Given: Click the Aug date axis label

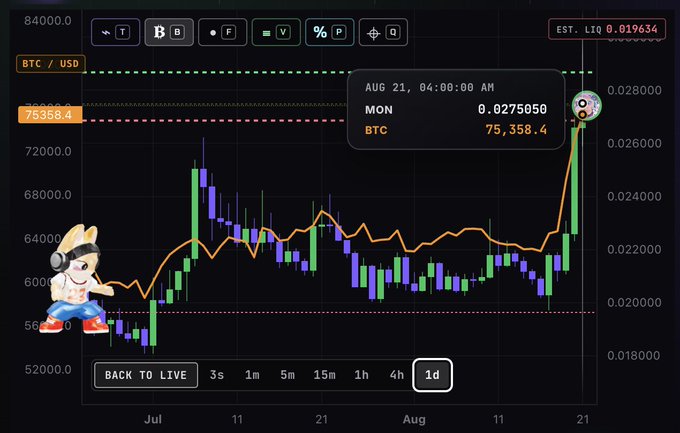Looking at the screenshot, I should [x=414, y=420].
